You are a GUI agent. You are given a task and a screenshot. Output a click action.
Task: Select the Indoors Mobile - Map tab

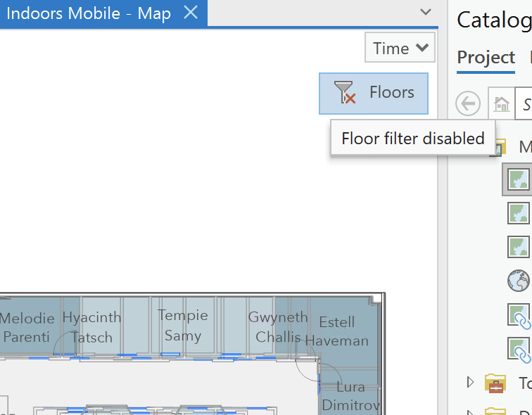(x=91, y=13)
